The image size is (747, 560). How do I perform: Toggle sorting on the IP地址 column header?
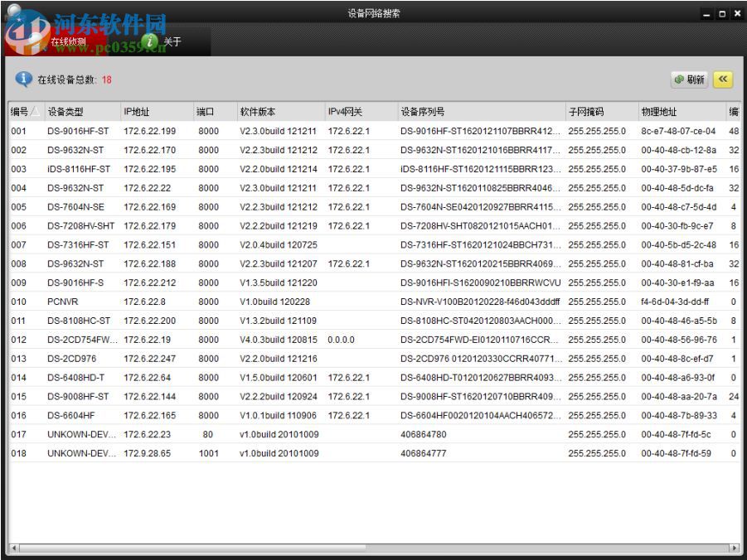tap(137, 112)
